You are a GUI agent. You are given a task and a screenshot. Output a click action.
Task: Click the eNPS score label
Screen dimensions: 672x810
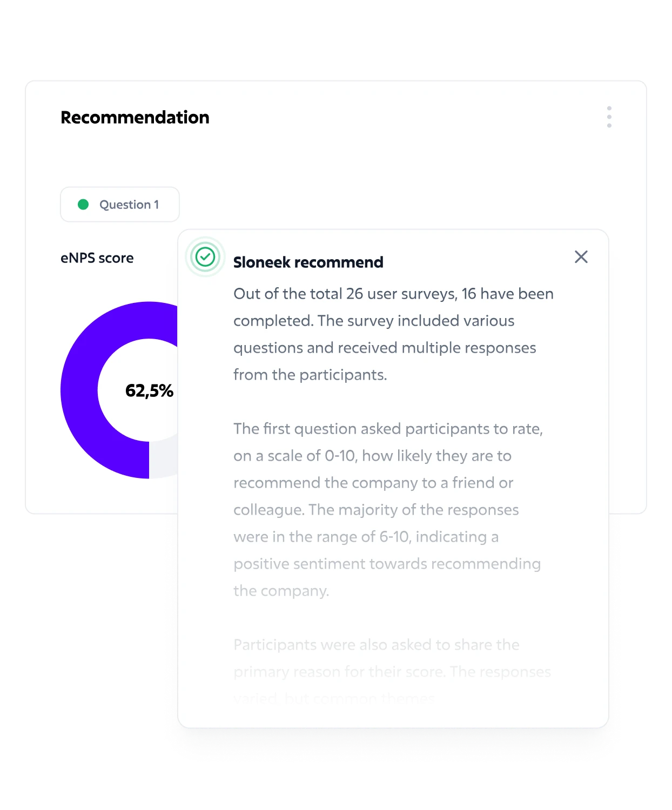point(97,258)
